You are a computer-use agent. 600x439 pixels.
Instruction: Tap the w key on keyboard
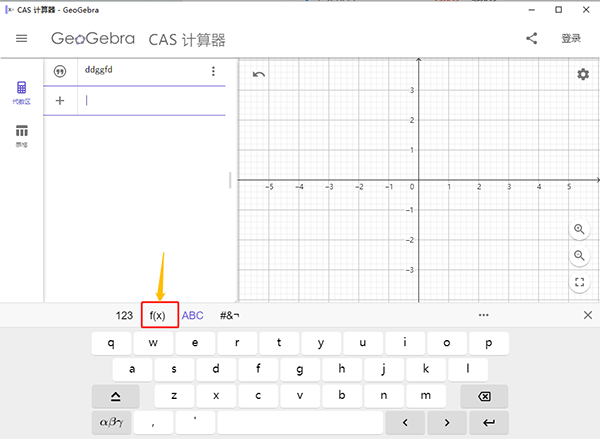[153, 343]
